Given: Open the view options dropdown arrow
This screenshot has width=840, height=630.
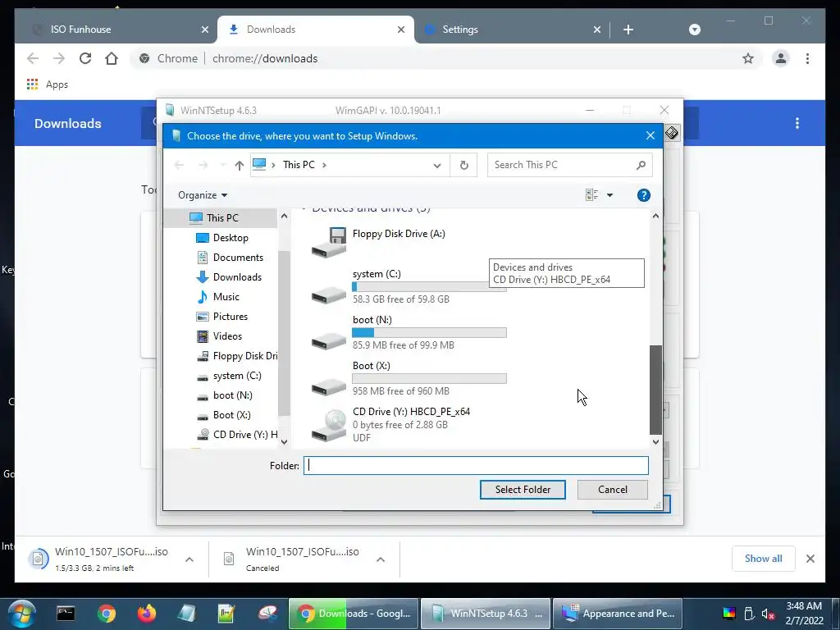Looking at the screenshot, I should click(609, 195).
